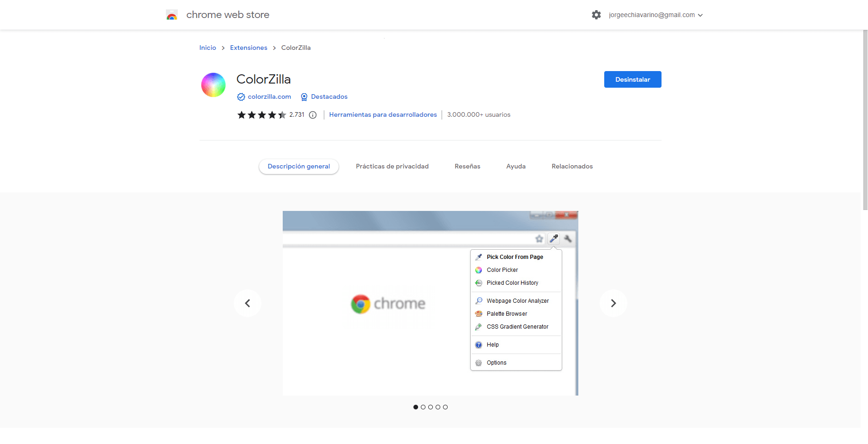The width and height of the screenshot is (868, 444).
Task: Select the fifth carousel dot
Action: (x=445, y=407)
